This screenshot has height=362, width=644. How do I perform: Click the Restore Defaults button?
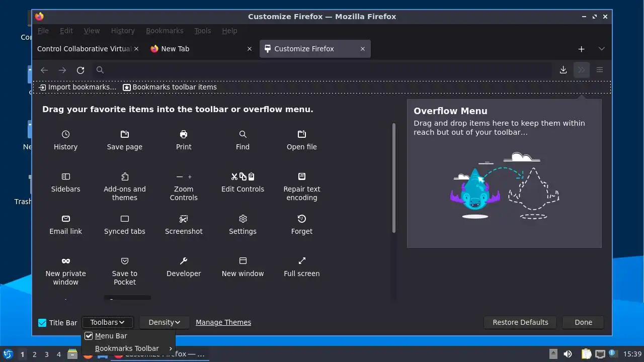tap(520, 322)
